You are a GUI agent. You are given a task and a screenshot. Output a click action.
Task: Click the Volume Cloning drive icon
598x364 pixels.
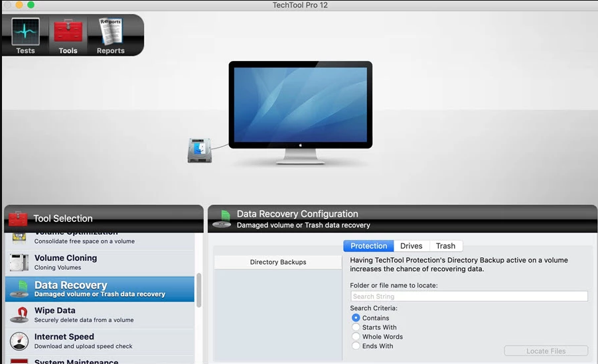pos(19,263)
